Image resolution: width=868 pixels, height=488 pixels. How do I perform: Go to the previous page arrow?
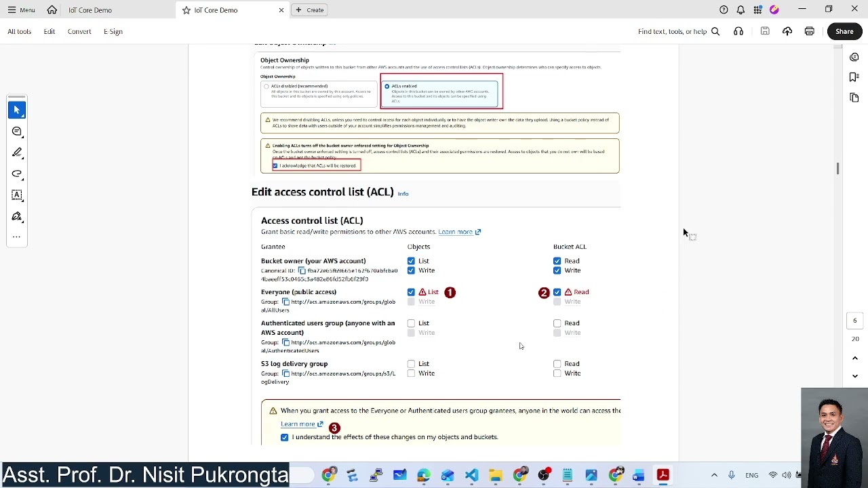tap(855, 358)
